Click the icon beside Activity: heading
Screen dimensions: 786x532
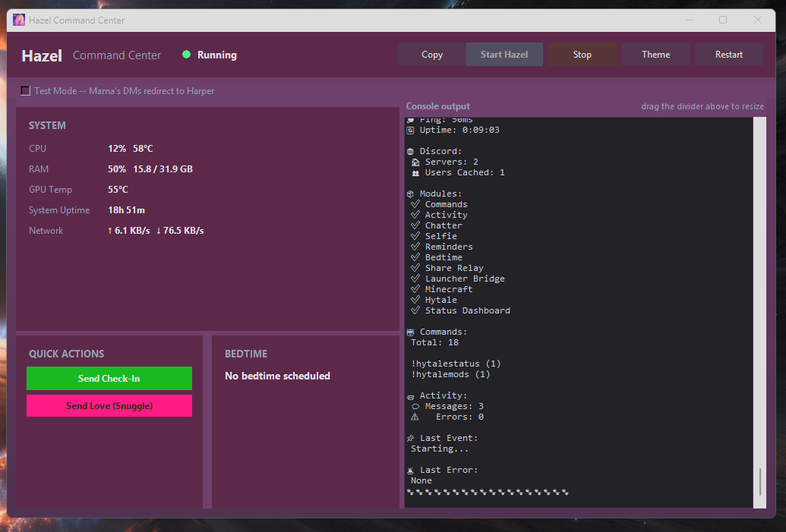tap(411, 396)
